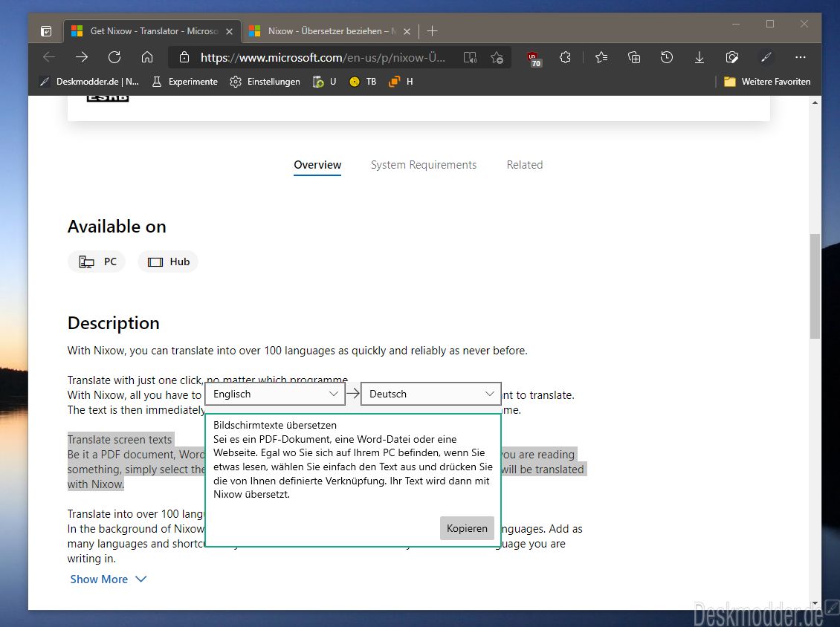Reload the current page
This screenshot has width=840, height=627.
114,57
